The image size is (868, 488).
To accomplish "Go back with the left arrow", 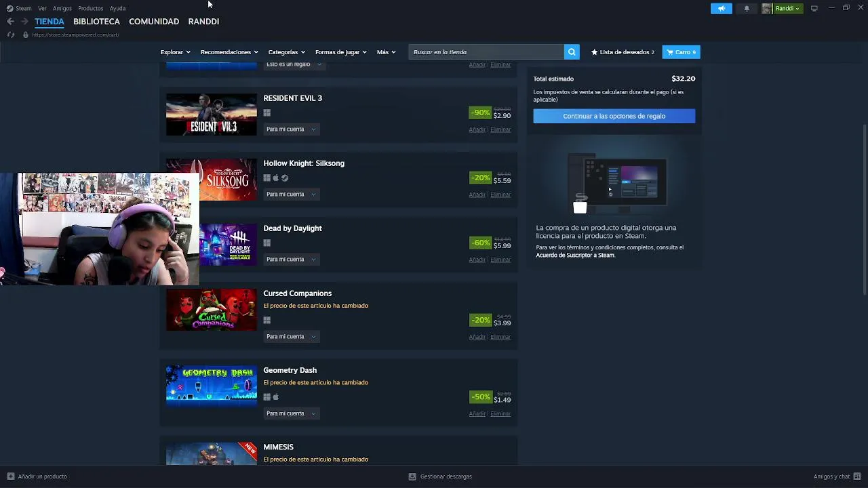I will (x=10, y=22).
